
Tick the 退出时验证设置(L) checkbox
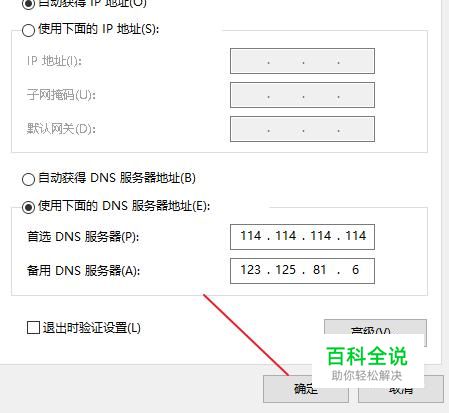[33, 328]
